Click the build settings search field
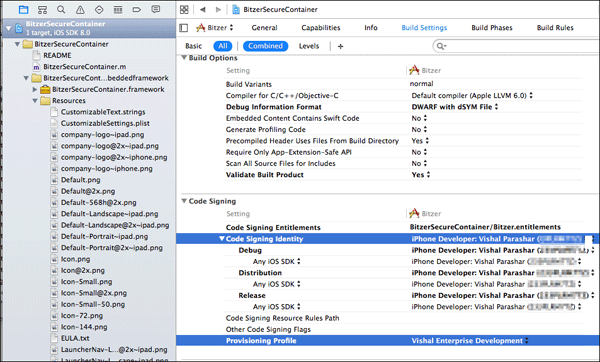The height and width of the screenshot is (362, 600). tap(517, 46)
